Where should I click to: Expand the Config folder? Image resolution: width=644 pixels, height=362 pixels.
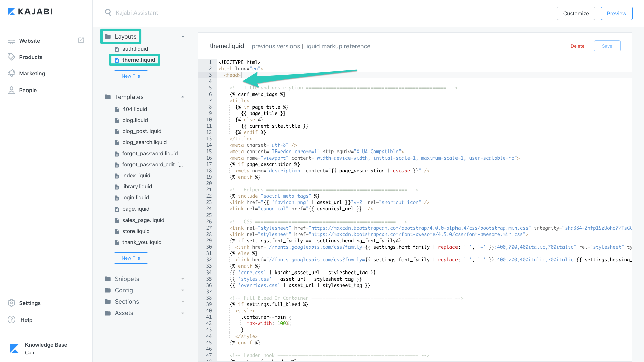(x=183, y=290)
